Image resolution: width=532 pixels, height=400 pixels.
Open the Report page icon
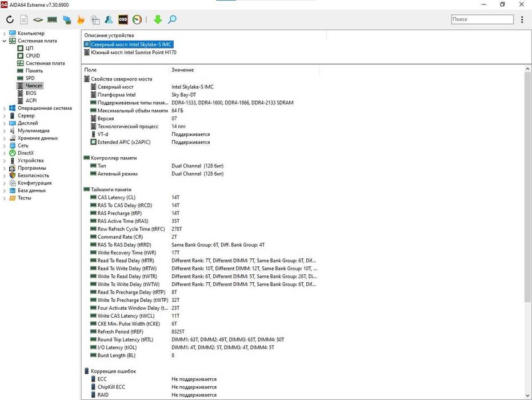24,19
